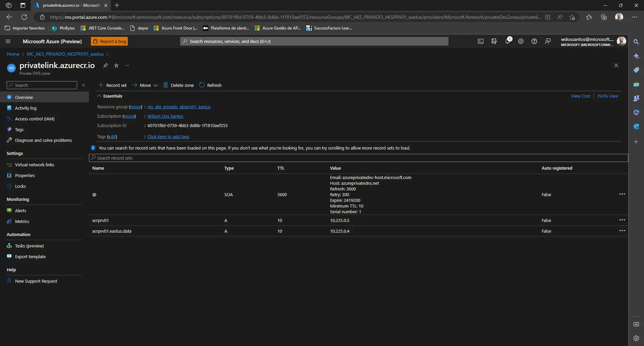The image size is (644, 346).
Task: Open the Directories and subscriptions filter icon
Action: click(x=494, y=41)
